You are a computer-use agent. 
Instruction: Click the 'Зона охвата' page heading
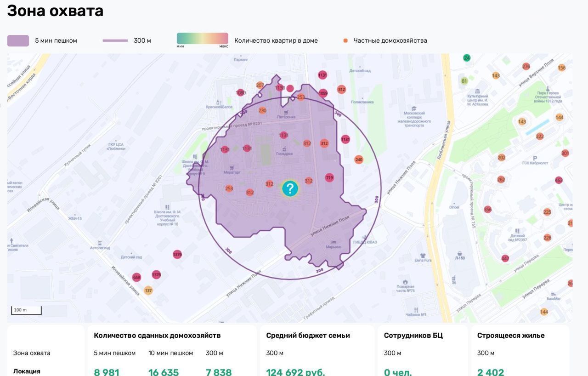55,11
